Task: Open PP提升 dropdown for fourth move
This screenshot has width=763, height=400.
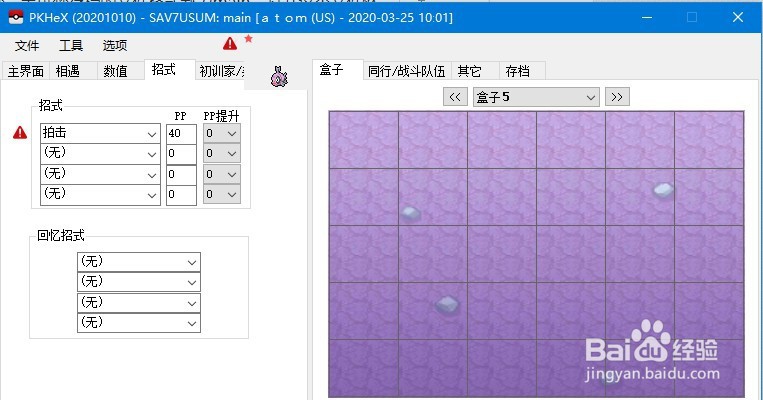Action: [222, 195]
